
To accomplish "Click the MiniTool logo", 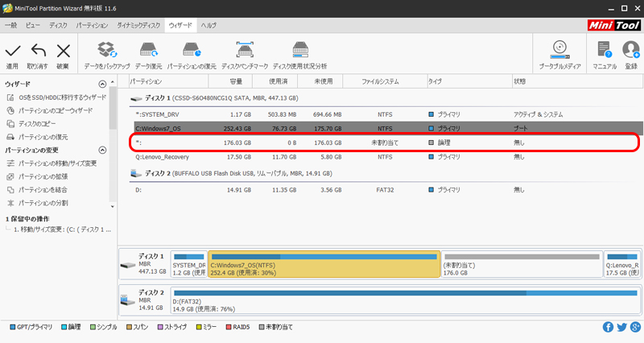I will pyautogui.click(x=614, y=26).
